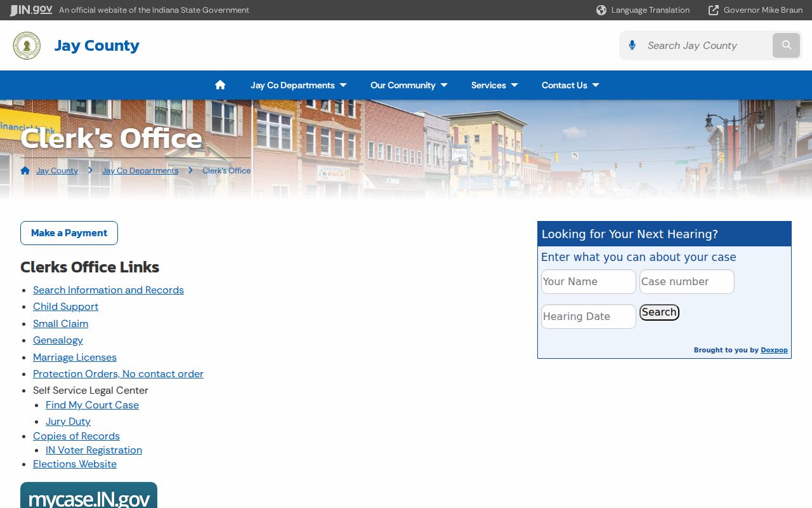
Task: Click the IN.gov logo
Action: coord(31,10)
